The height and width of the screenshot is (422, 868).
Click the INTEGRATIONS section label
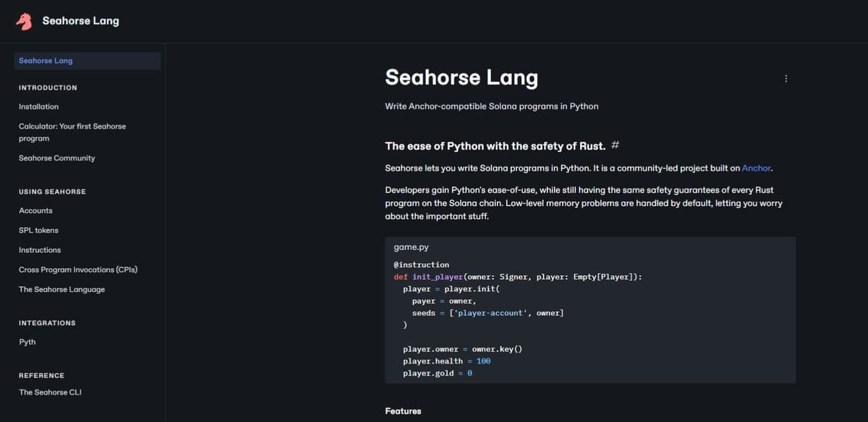[47, 323]
